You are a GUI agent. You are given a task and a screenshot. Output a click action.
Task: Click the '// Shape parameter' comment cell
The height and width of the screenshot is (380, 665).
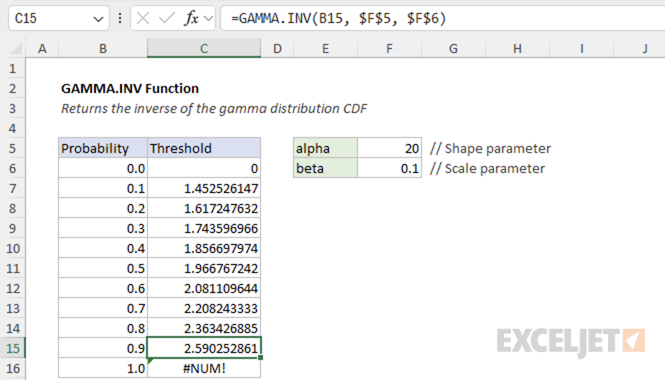(490, 148)
